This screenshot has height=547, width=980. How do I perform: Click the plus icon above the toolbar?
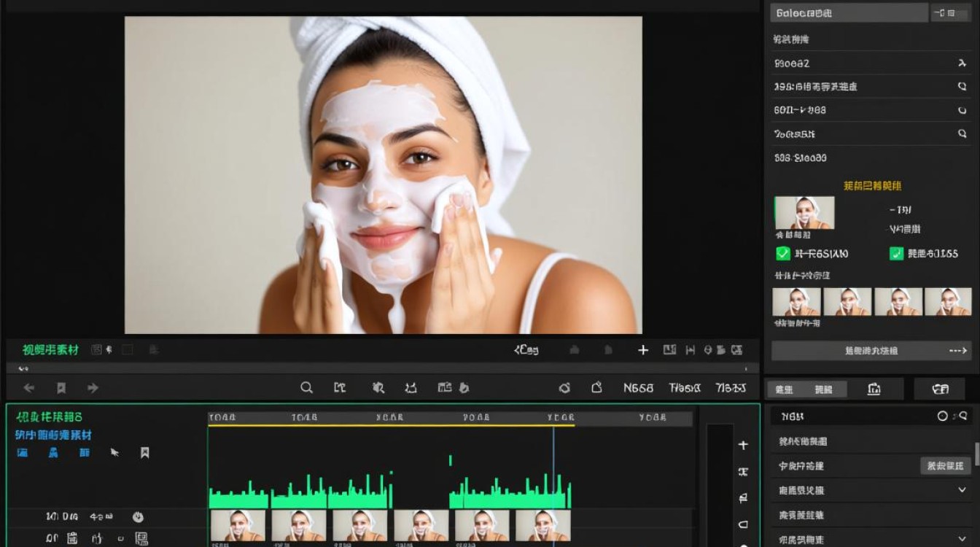(643, 350)
